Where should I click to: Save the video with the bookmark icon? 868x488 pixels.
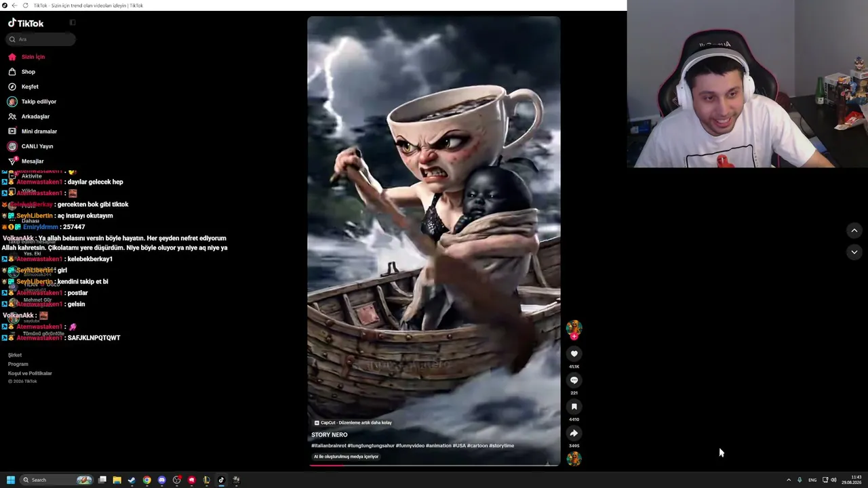click(574, 407)
